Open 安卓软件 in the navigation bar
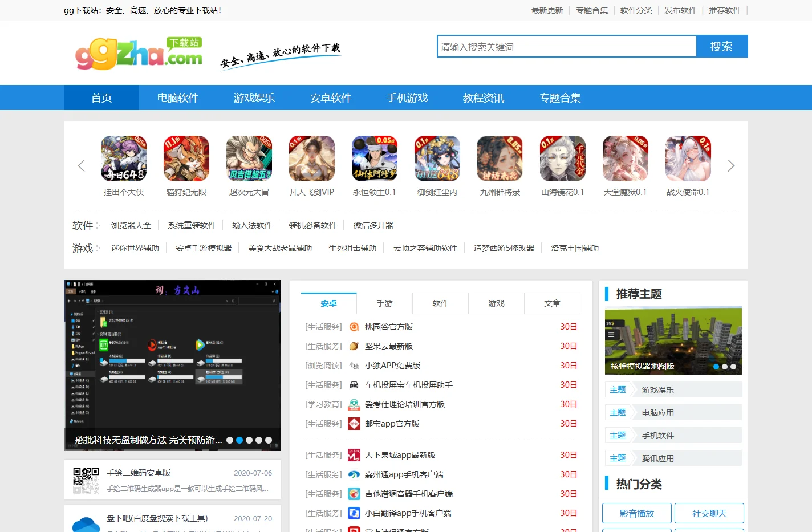The image size is (812, 532). click(331, 98)
